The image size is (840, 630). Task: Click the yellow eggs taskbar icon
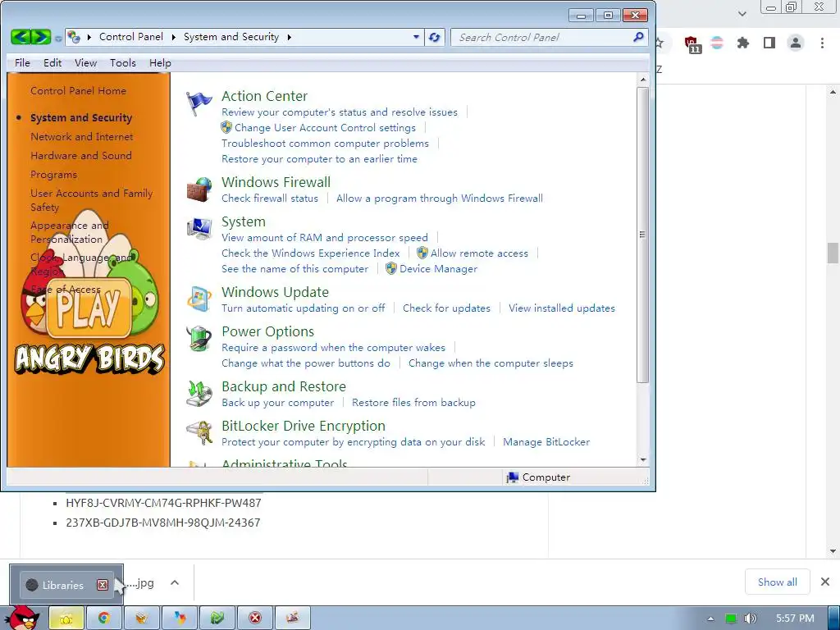coord(66,619)
